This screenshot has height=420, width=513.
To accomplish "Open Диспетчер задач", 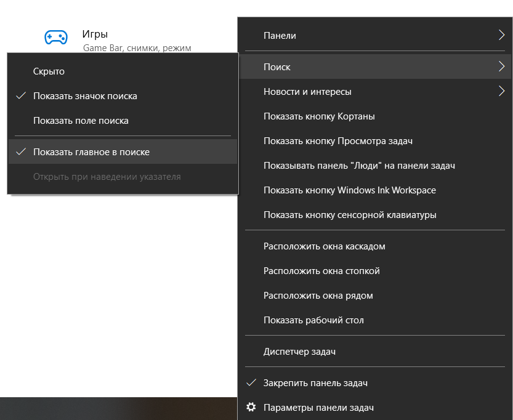I will pyautogui.click(x=299, y=351).
